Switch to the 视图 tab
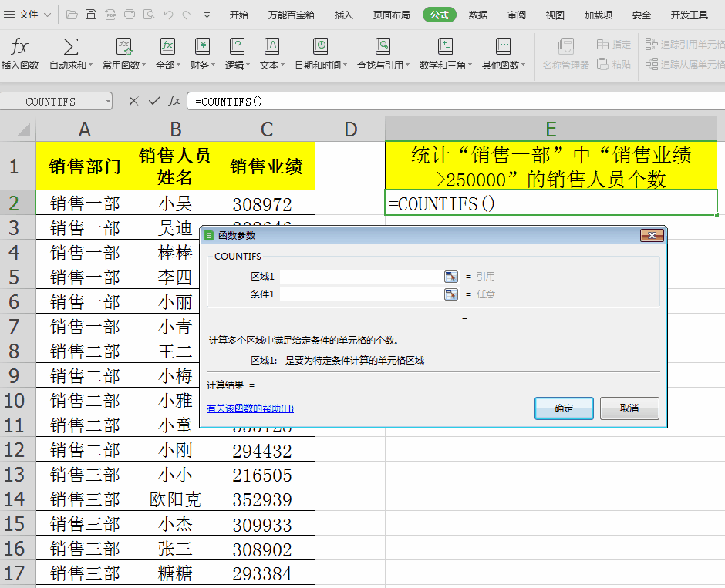Screen dimensions: 725x588 (555, 15)
